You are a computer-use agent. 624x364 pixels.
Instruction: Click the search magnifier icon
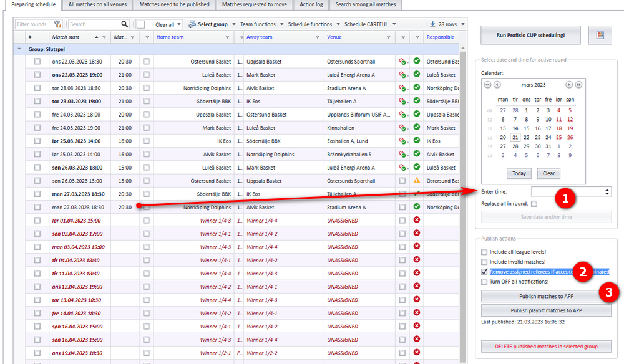coord(125,24)
